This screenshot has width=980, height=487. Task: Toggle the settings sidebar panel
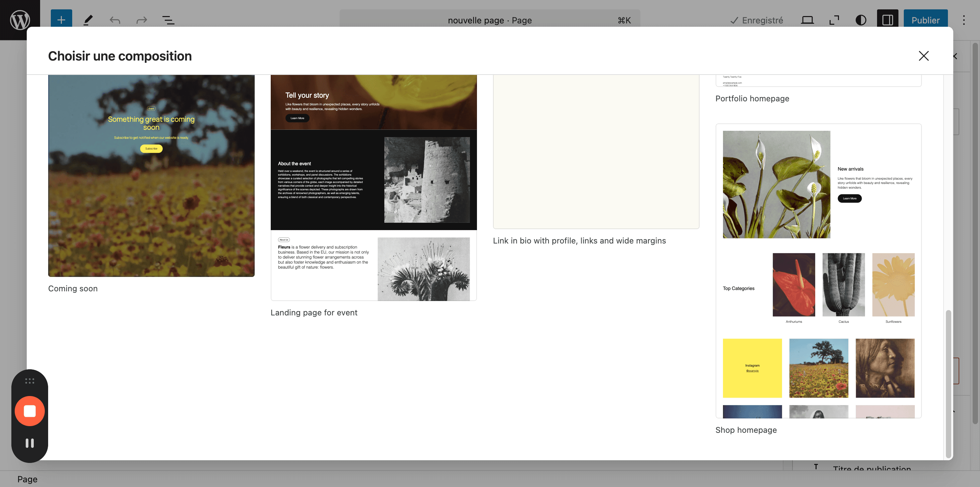(887, 20)
